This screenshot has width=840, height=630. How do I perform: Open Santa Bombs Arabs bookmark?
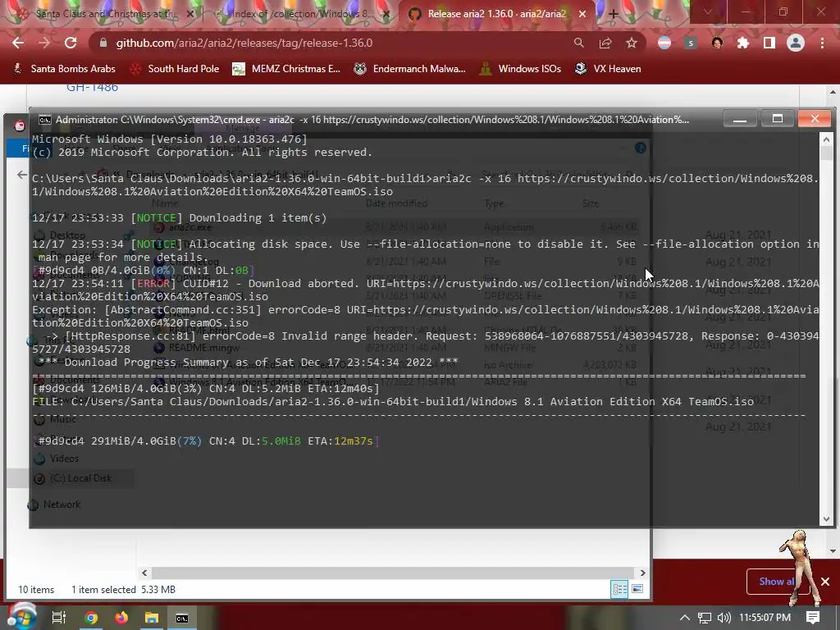[64, 69]
